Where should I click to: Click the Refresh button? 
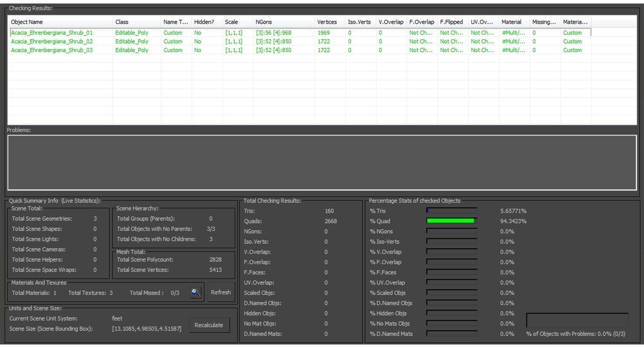pos(221,292)
